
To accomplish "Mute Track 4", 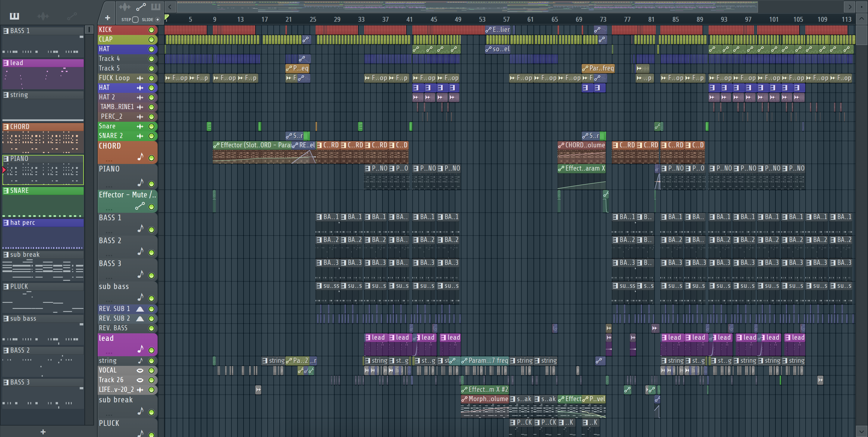I will point(151,59).
